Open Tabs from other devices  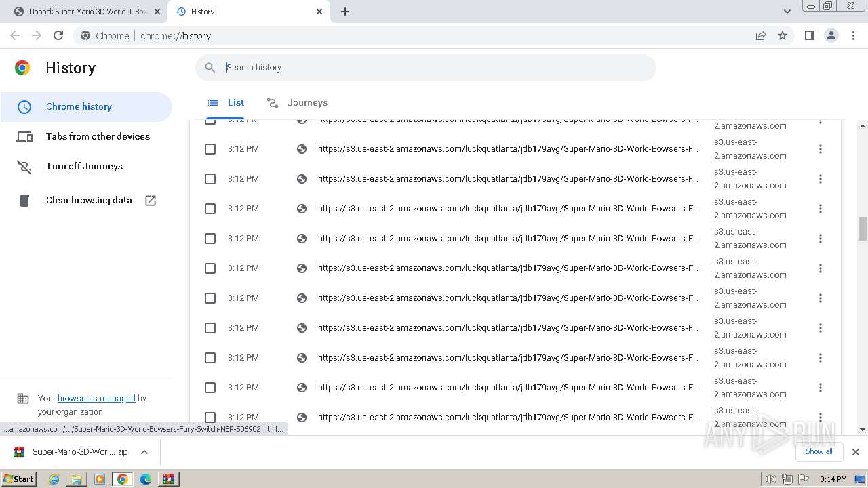coord(86,137)
